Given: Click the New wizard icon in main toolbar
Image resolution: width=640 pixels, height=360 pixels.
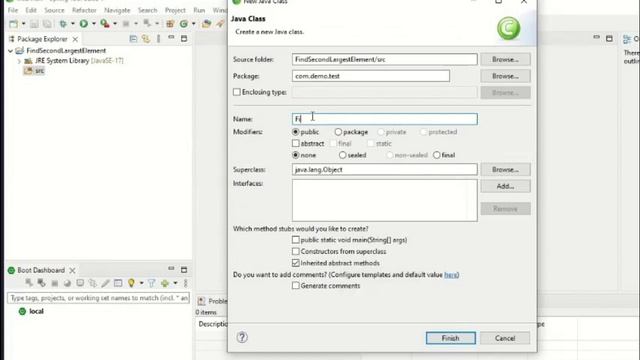Looking at the screenshot, I should 13,24.
